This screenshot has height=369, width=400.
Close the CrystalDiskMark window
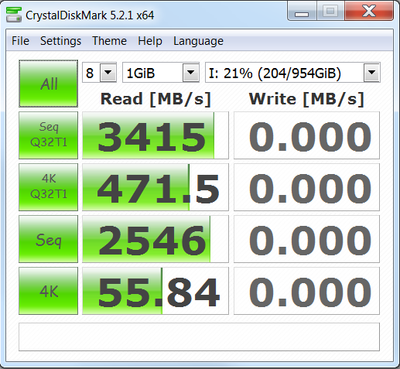(369, 12)
